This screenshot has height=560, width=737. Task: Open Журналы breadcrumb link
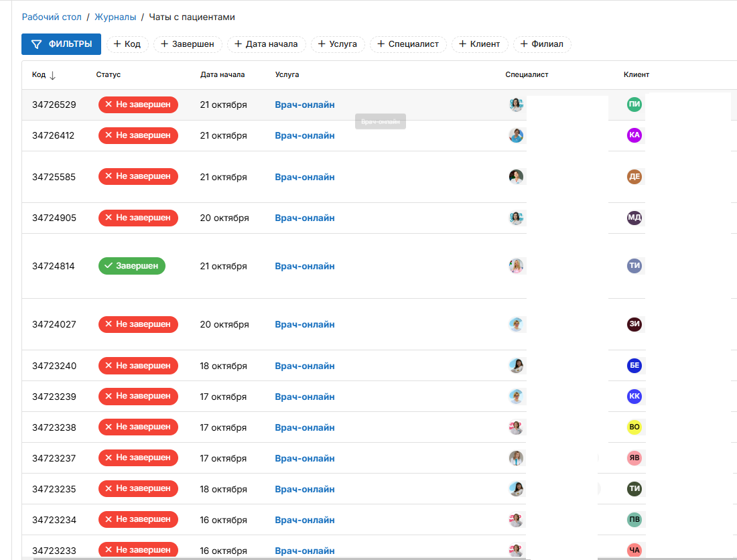coord(115,17)
